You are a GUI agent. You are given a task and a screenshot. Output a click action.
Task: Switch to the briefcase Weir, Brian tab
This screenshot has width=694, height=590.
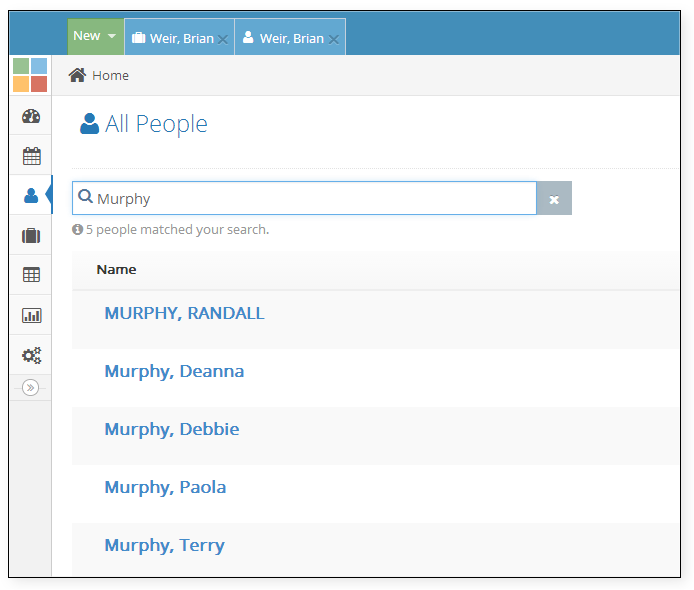(172, 38)
